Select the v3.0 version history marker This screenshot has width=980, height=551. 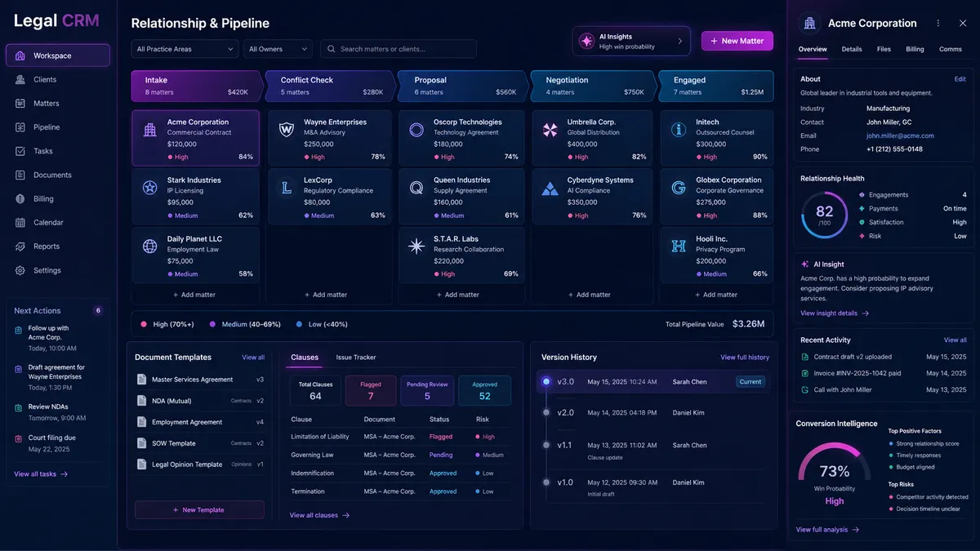(x=546, y=381)
